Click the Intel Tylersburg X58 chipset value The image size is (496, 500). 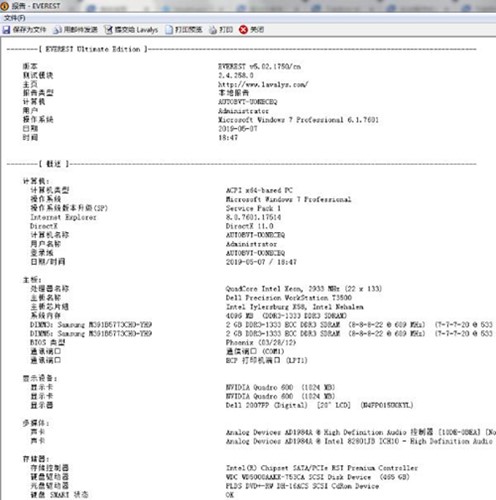coord(295,306)
